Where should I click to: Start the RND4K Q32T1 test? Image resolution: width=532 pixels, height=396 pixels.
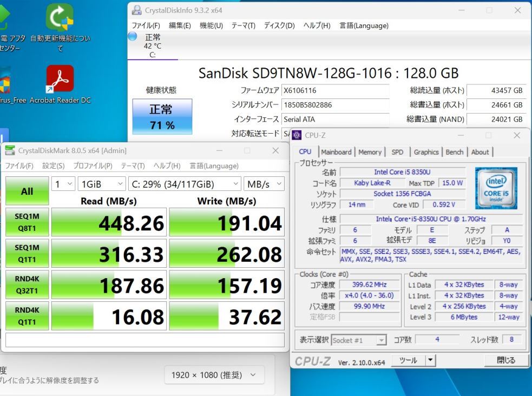point(27,285)
